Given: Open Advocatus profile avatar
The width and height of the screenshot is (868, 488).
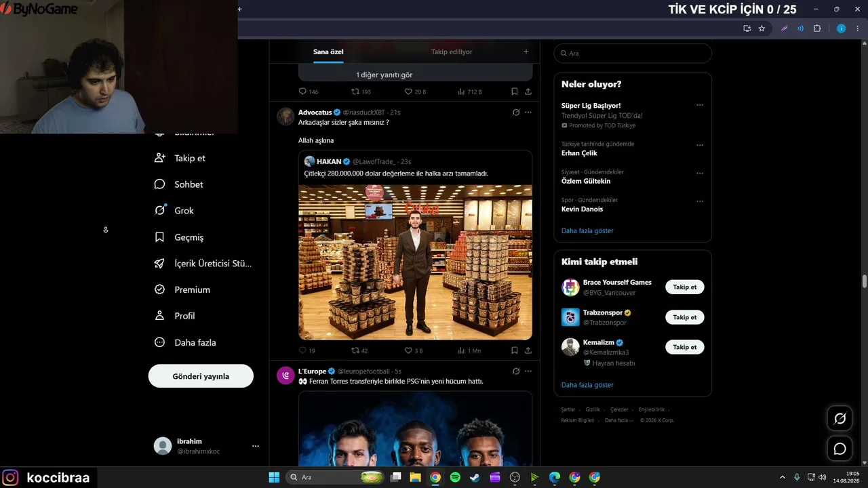Looking at the screenshot, I should pos(285,116).
